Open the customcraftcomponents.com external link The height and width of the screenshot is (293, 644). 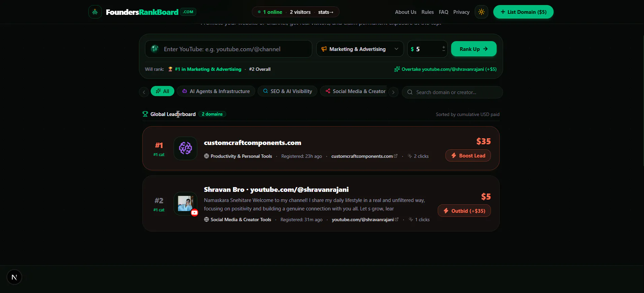coord(364,156)
